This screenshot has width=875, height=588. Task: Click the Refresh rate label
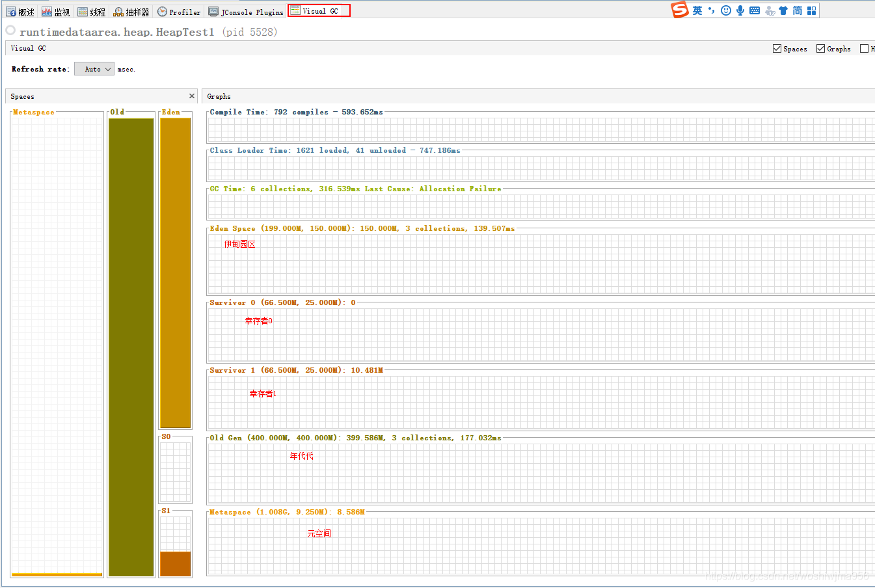[x=40, y=69]
